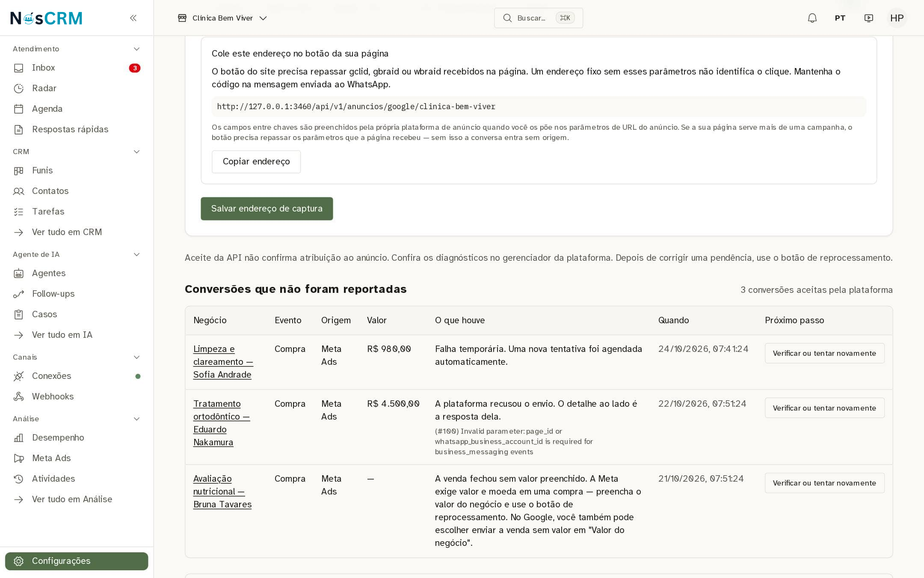Click the Buscar search field

point(538,18)
